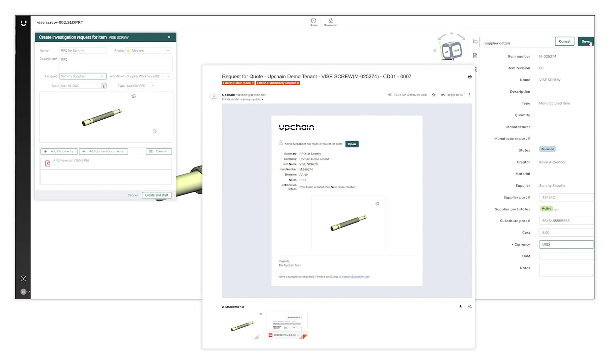
Task: Click the Front face of view cube
Action: pos(456,51)
